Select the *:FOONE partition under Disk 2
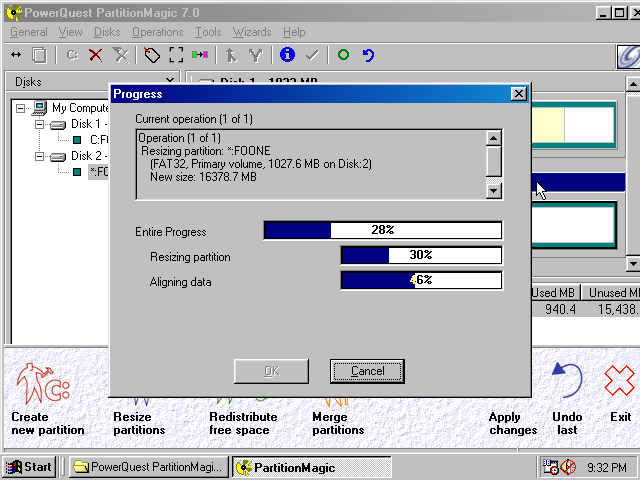Screen dimensions: 640x480 coord(99,172)
